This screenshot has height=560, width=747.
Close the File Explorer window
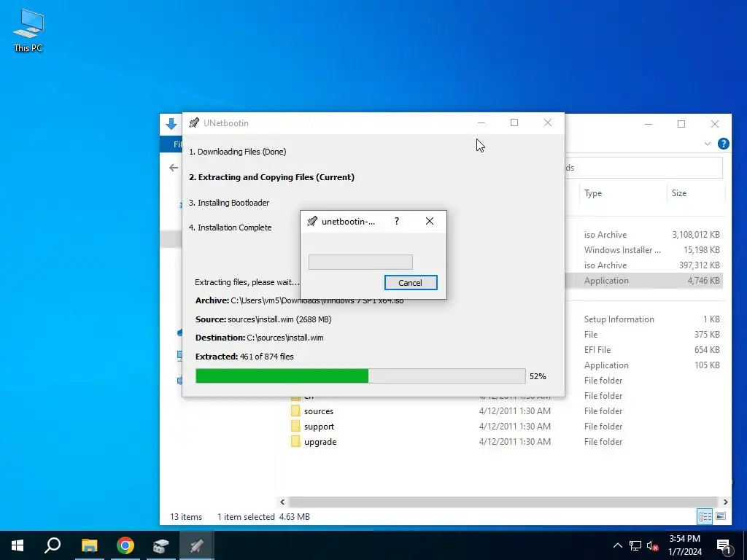tap(715, 124)
